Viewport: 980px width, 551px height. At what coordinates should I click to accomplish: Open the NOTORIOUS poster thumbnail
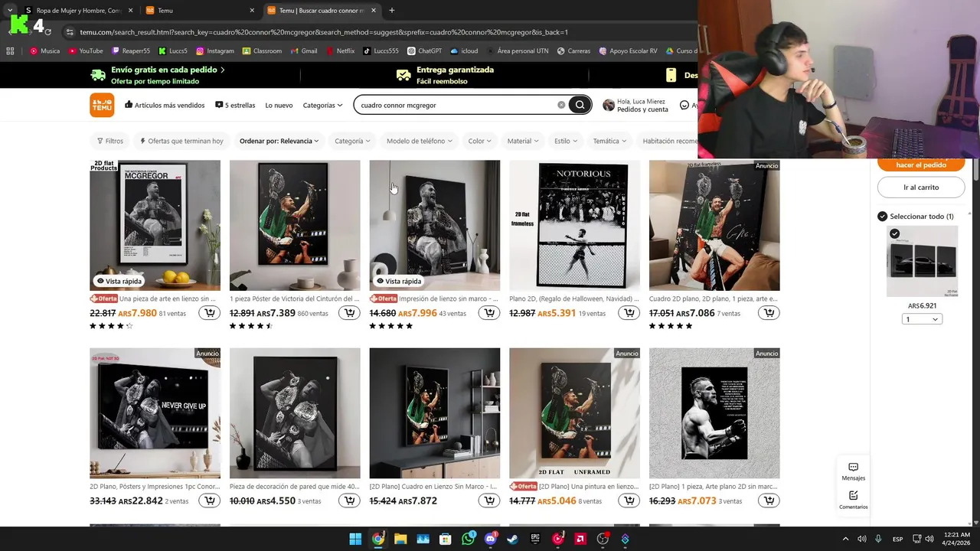[574, 225]
